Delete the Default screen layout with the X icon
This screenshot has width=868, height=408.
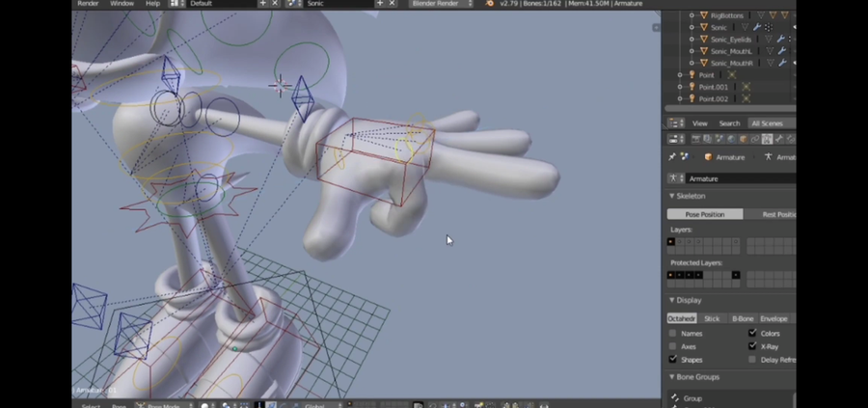[276, 3]
